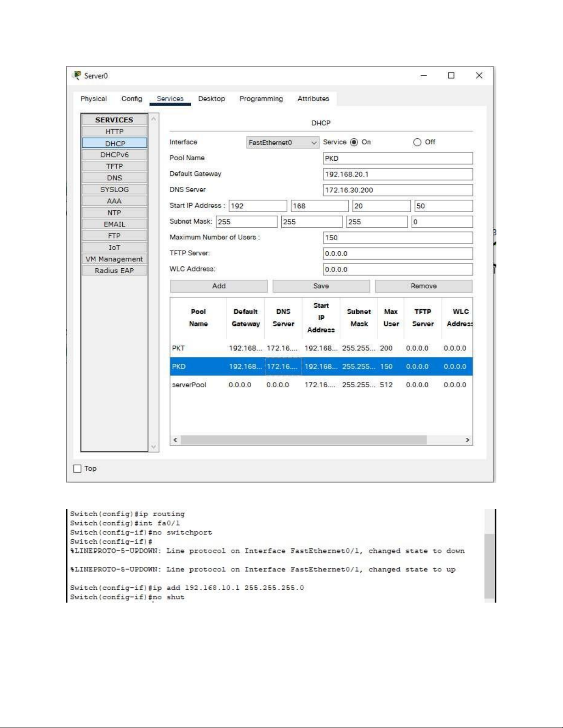Select Radius EAP in the services list
The width and height of the screenshot is (563, 728).
tap(114, 271)
